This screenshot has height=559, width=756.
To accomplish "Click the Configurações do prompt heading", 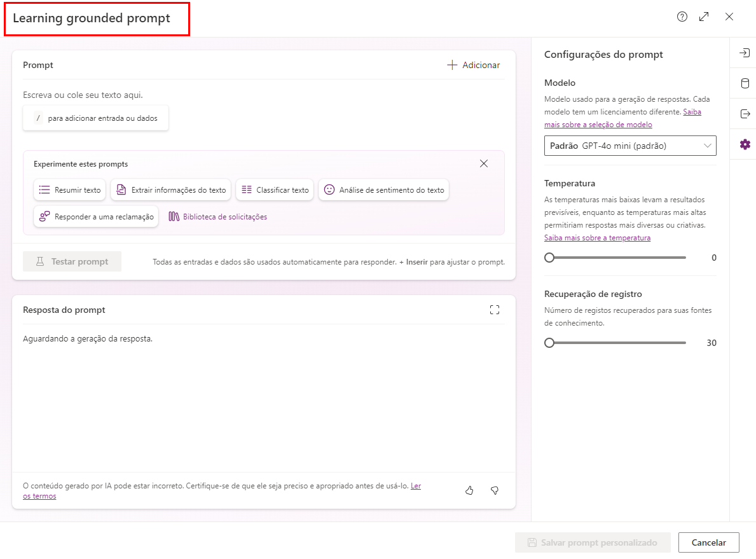I will pyautogui.click(x=603, y=55).
